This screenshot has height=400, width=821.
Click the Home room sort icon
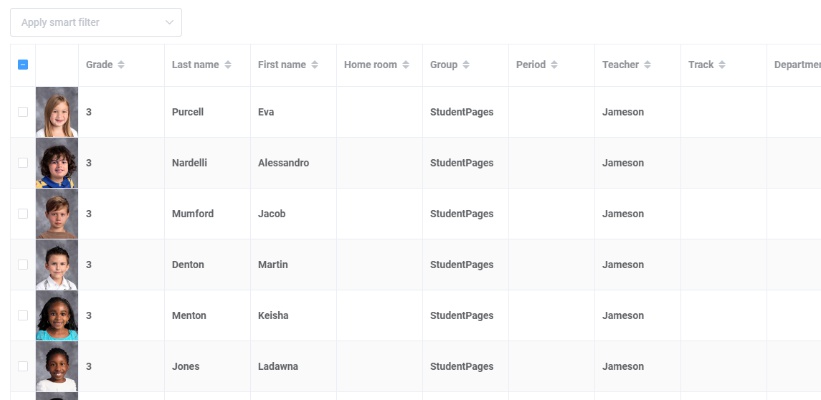(x=406, y=65)
